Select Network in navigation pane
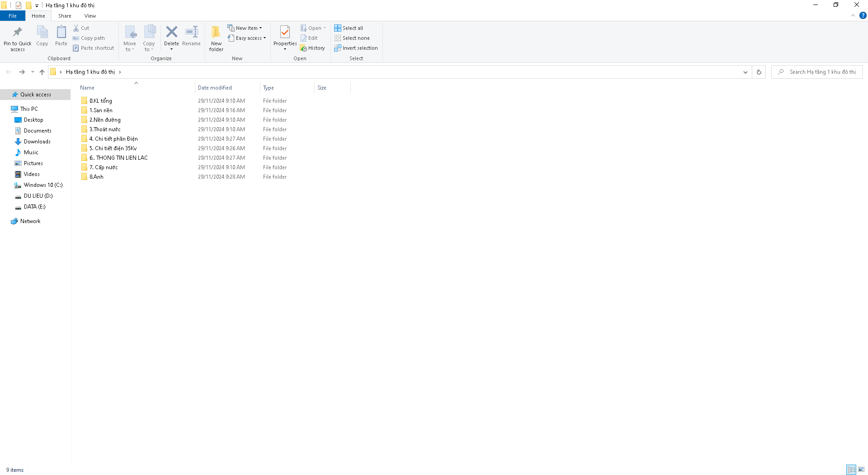 30,221
